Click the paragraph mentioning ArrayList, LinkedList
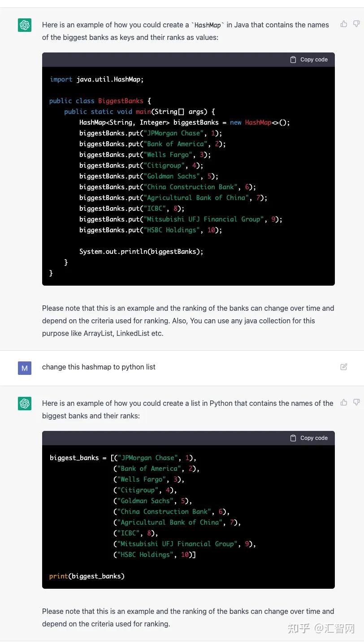Screen dimensions: 364x643 click(188, 321)
